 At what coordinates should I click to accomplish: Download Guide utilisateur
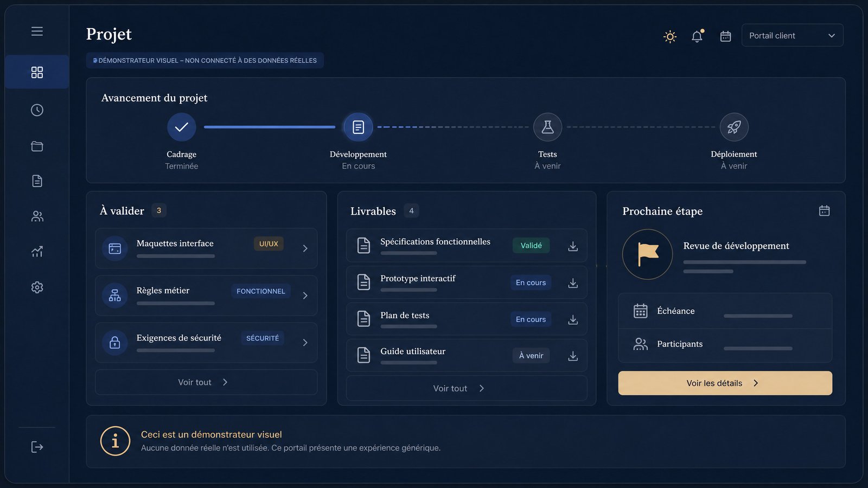[x=573, y=356]
